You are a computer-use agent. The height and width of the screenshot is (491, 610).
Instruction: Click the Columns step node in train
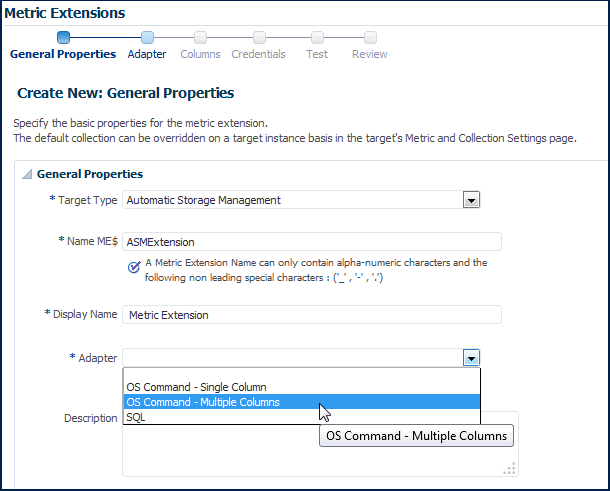[x=200, y=38]
